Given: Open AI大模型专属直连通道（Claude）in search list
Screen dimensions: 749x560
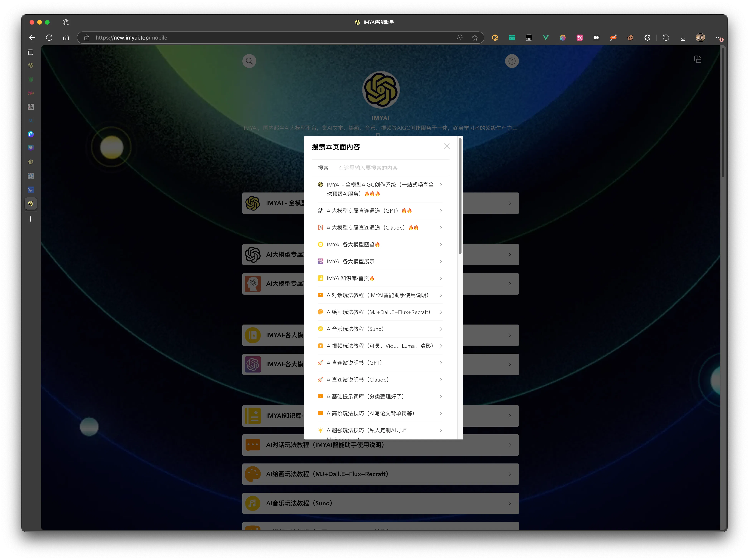Looking at the screenshot, I should (380, 228).
